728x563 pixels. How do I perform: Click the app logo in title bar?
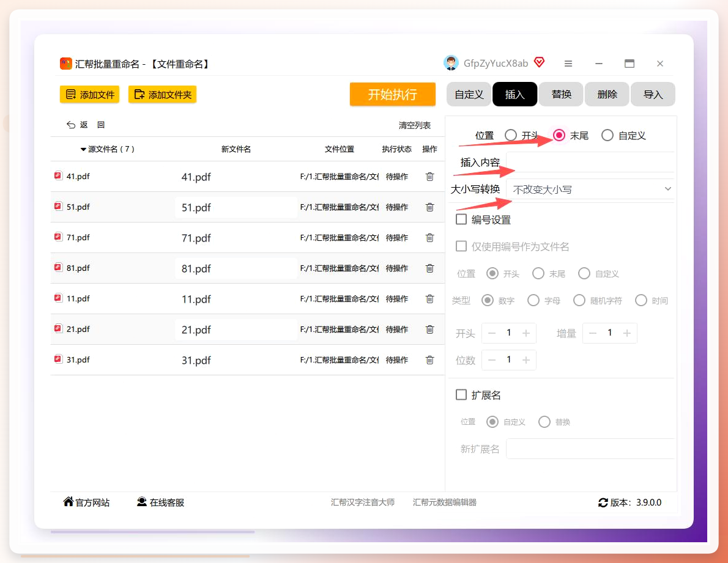click(x=66, y=64)
